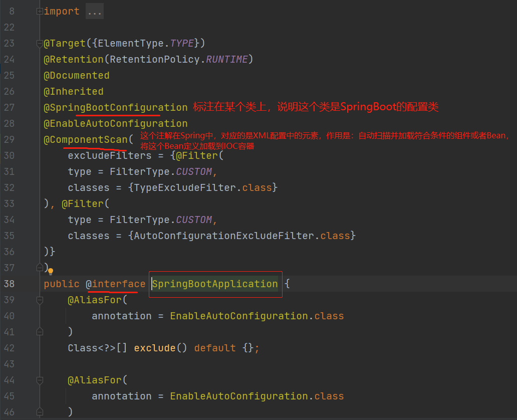The width and height of the screenshot is (517, 420).
Task: Click EnableAutoConfiguration.class on line 40
Action: tap(257, 316)
